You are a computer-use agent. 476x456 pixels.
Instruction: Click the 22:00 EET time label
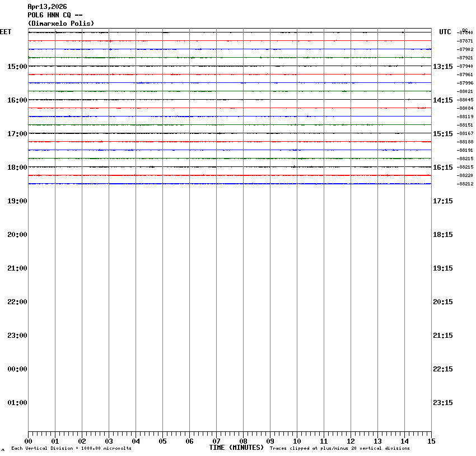[17, 302]
